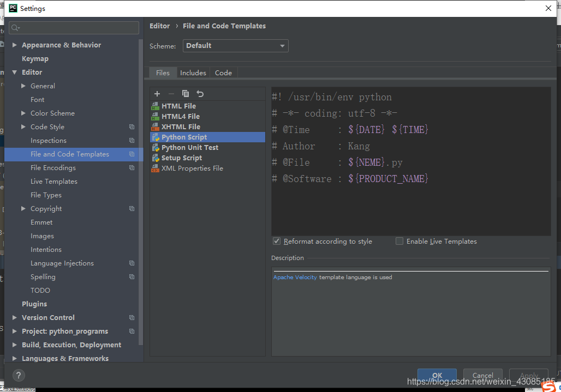Open Font settings
Viewport: 561px width, 392px height.
[38, 100]
